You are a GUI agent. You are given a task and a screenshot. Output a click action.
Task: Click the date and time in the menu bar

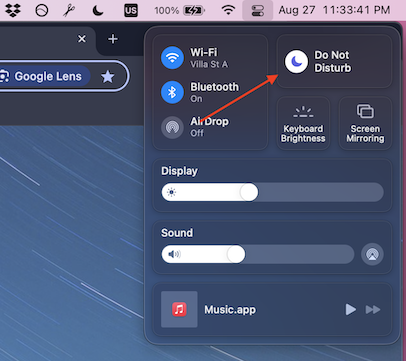(x=334, y=10)
